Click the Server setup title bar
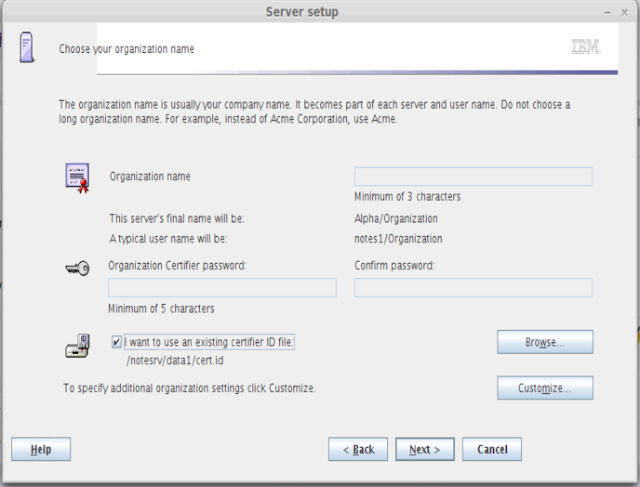This screenshot has width=640, height=487. click(x=302, y=11)
